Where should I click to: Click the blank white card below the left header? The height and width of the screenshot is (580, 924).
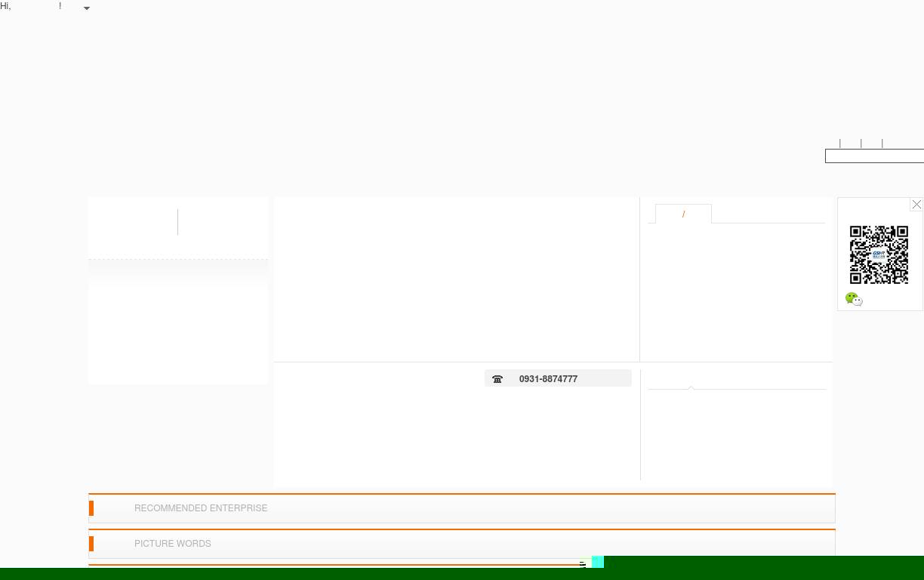tap(178, 335)
